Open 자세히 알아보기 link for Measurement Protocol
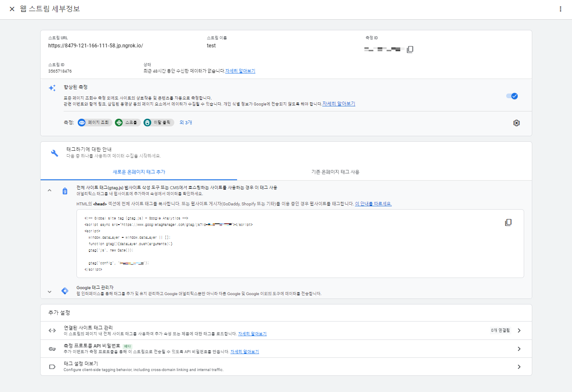Image resolution: width=572 pixels, height=392 pixels. pyautogui.click(x=245, y=352)
